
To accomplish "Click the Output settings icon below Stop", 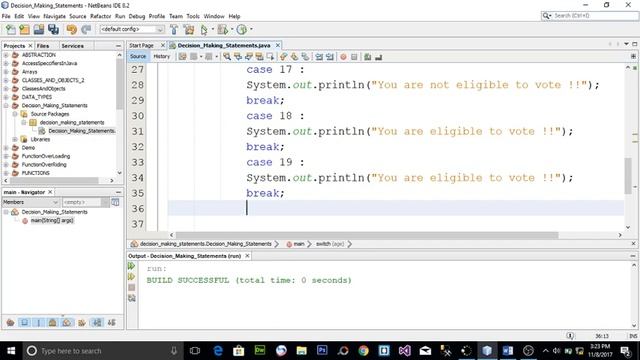I will (131, 298).
